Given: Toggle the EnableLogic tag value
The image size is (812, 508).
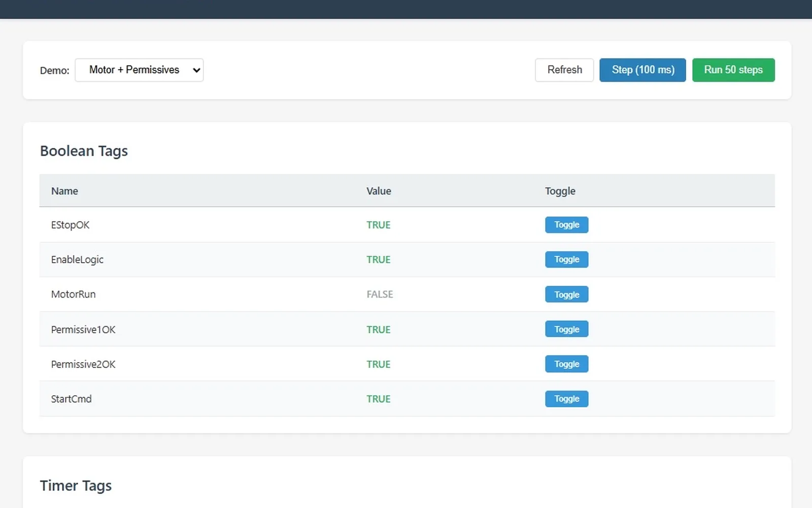Looking at the screenshot, I should pyautogui.click(x=566, y=260).
